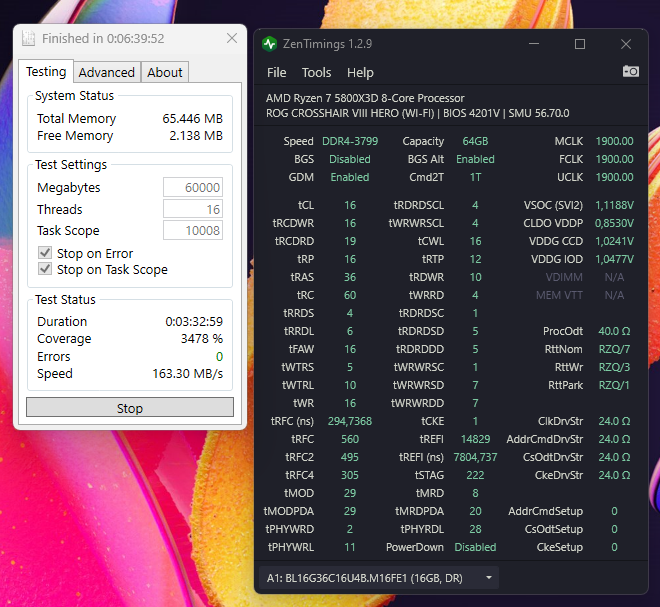Click the Task Scope input field
The width and height of the screenshot is (660, 607).
coord(193,230)
